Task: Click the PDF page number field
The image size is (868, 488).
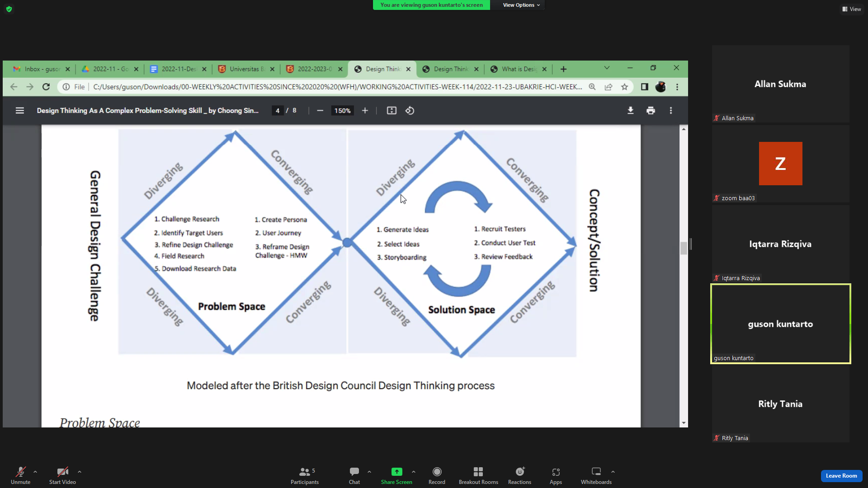Action: [x=278, y=111]
